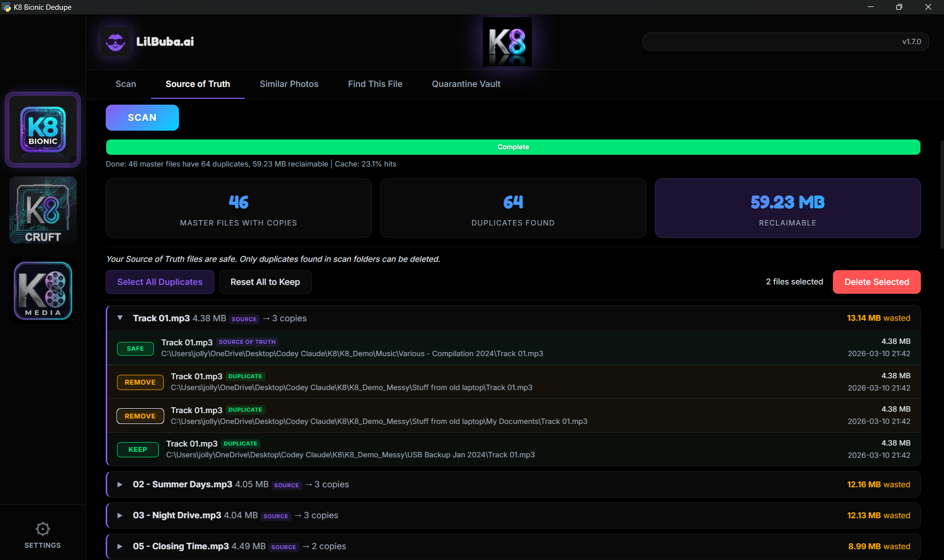Restore the window using title bar button
This screenshot has width=944, height=560.
click(x=899, y=7)
